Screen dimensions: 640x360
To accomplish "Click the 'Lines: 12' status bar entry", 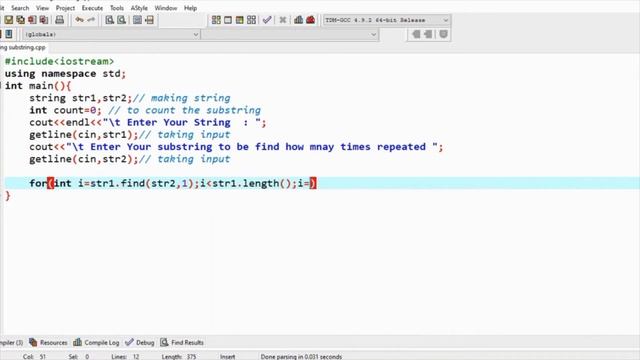I will (x=125, y=357).
